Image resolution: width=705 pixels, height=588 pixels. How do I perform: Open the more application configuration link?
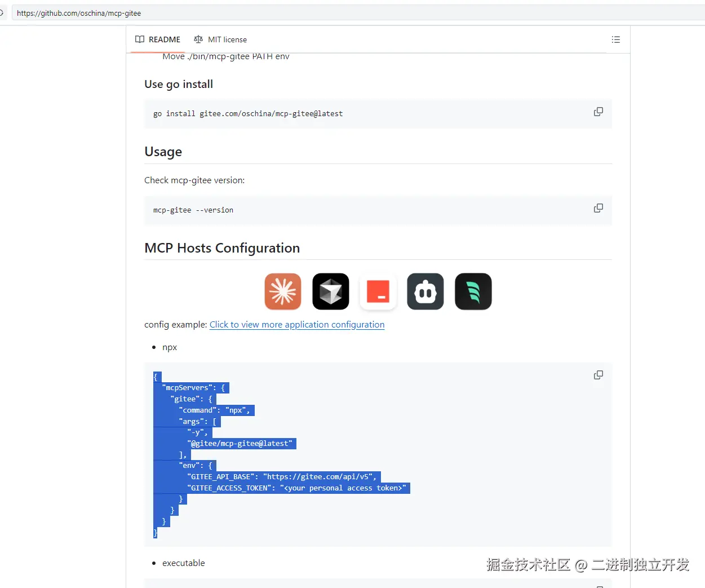(297, 325)
